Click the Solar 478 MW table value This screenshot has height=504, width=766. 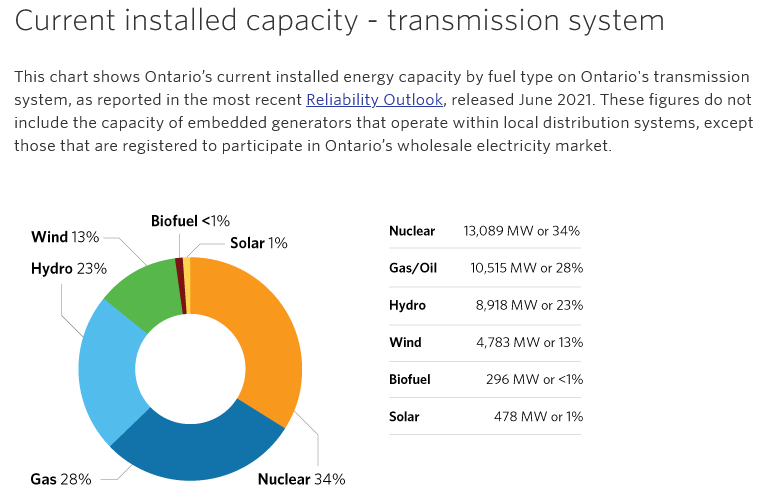(x=538, y=416)
